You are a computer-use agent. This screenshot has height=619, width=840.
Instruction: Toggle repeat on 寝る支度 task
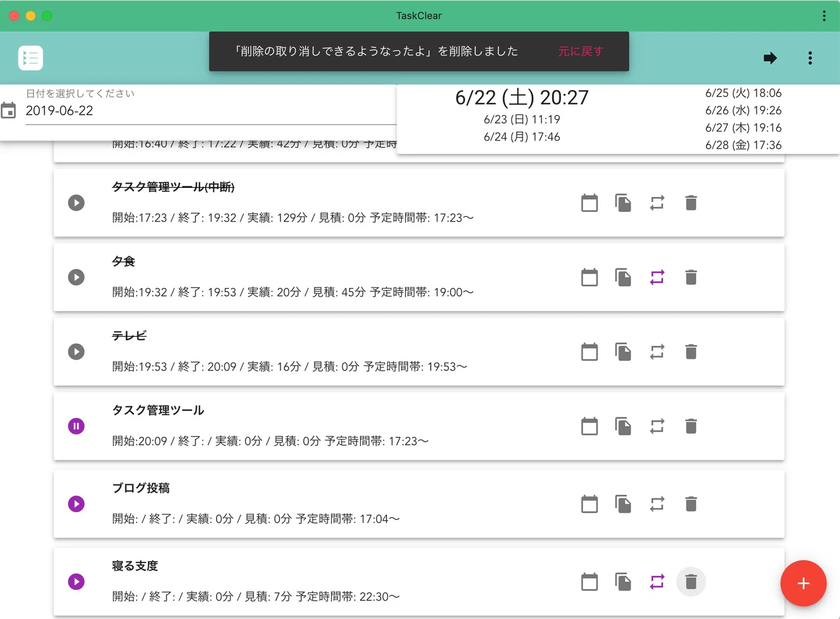[x=657, y=582]
